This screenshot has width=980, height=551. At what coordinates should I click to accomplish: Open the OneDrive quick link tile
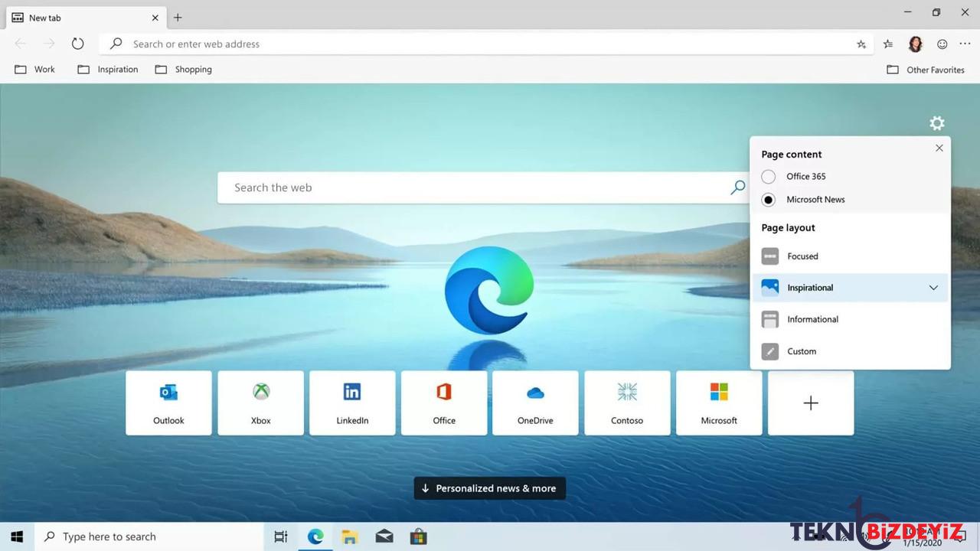point(535,403)
